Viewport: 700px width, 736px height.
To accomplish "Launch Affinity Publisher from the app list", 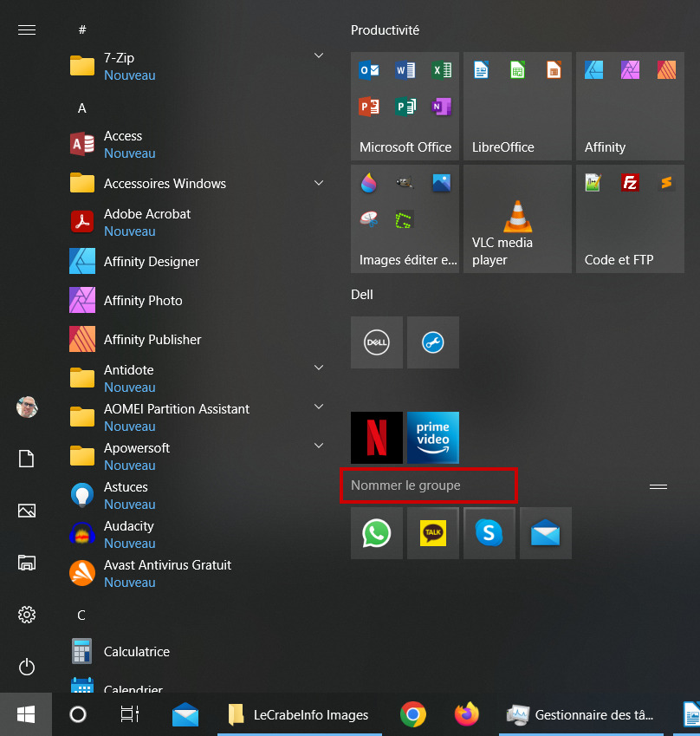I will pos(197,339).
